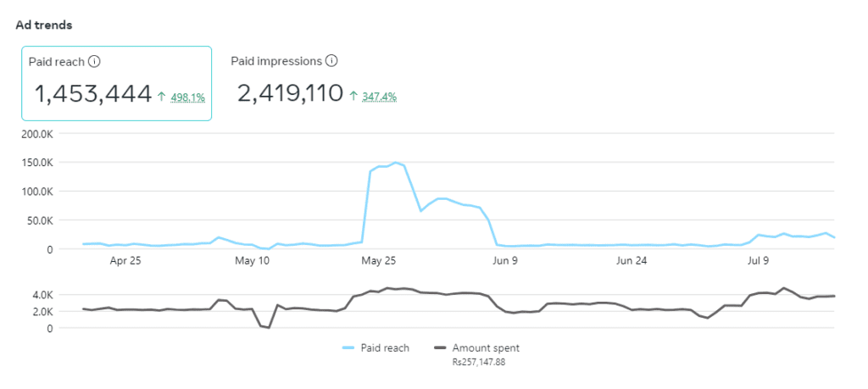Viewport: 868px width, 389px height.
Task: Click the Jun 9 date label on axis
Action: [504, 261]
